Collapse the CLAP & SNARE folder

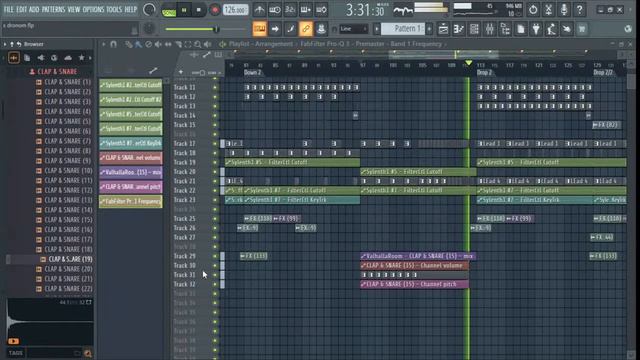point(56,72)
